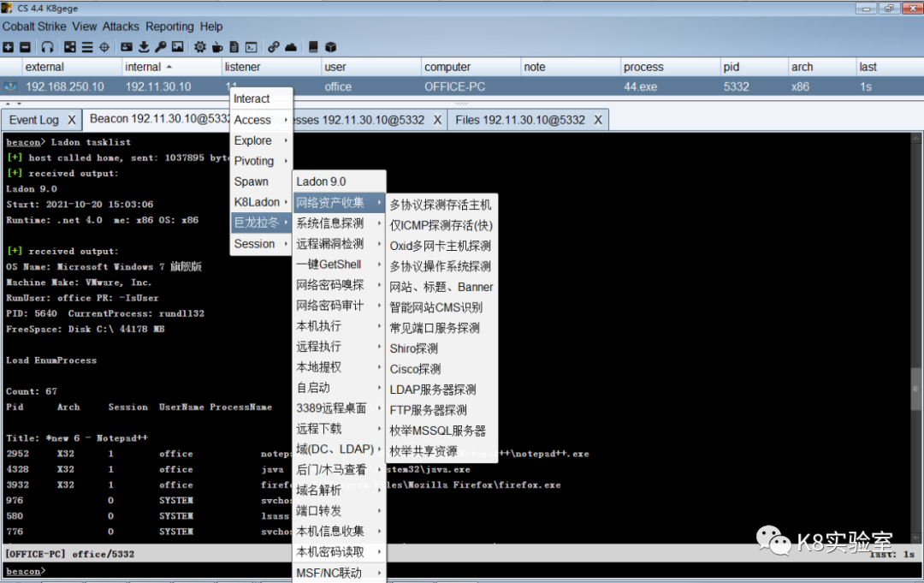Viewport: 924px width, 583px height.
Task: Choose 枚举共享资源 option
Action: [442, 451]
